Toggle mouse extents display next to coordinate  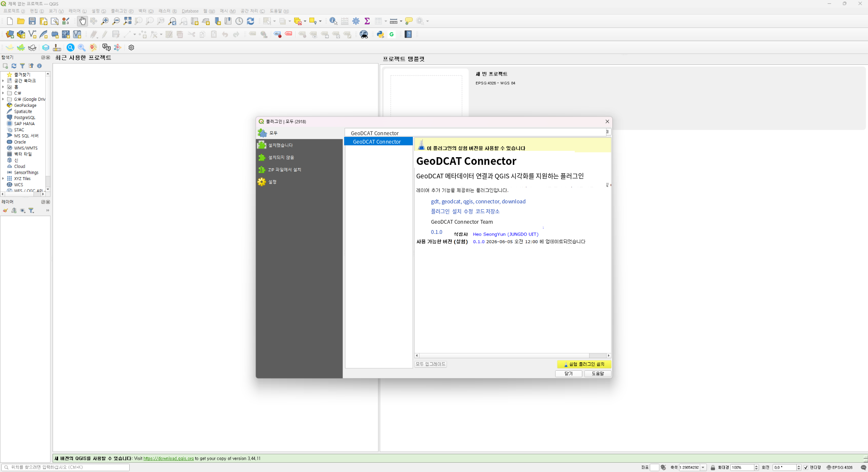pyautogui.click(x=663, y=467)
